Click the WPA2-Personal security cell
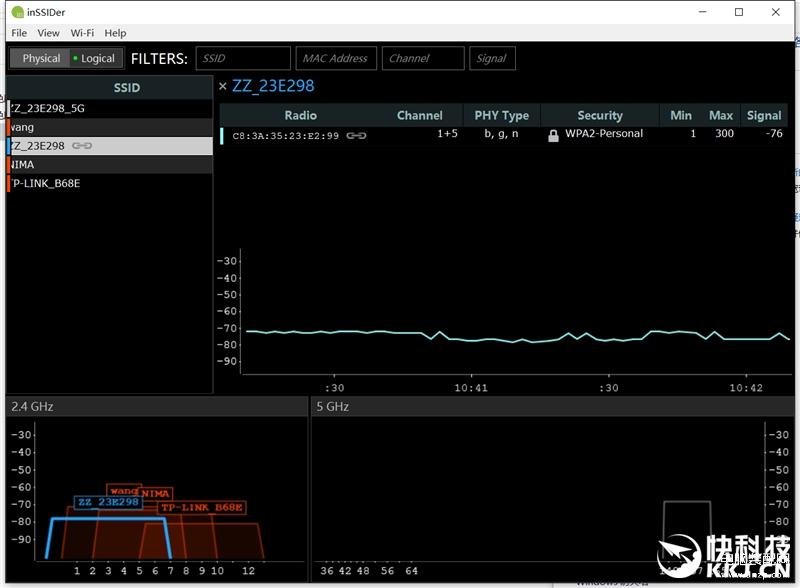The height and width of the screenshot is (588, 800). point(604,134)
